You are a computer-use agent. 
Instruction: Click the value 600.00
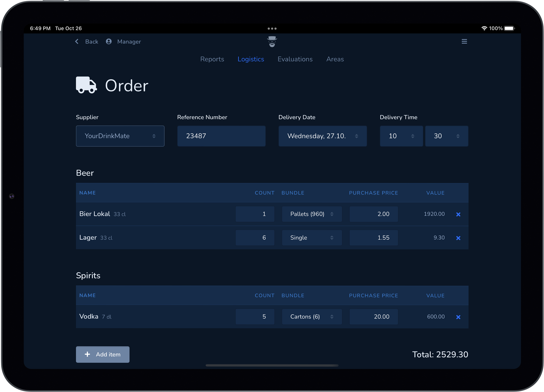pos(436,317)
